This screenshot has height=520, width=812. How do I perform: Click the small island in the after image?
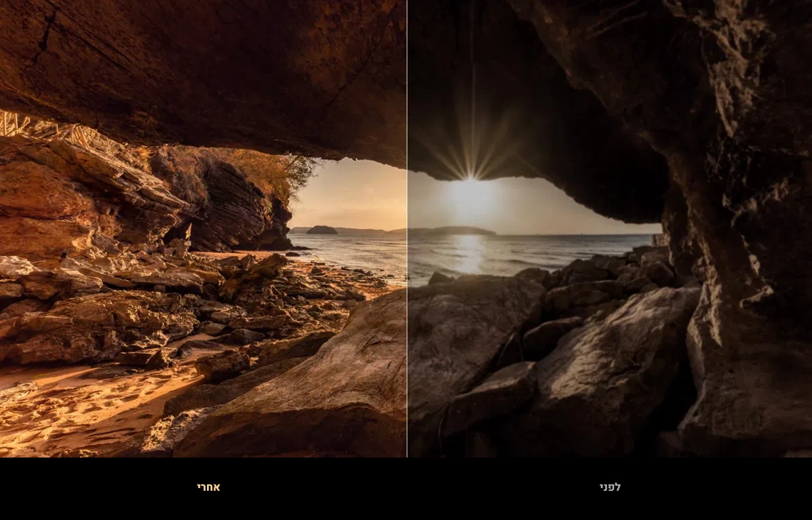(x=322, y=230)
